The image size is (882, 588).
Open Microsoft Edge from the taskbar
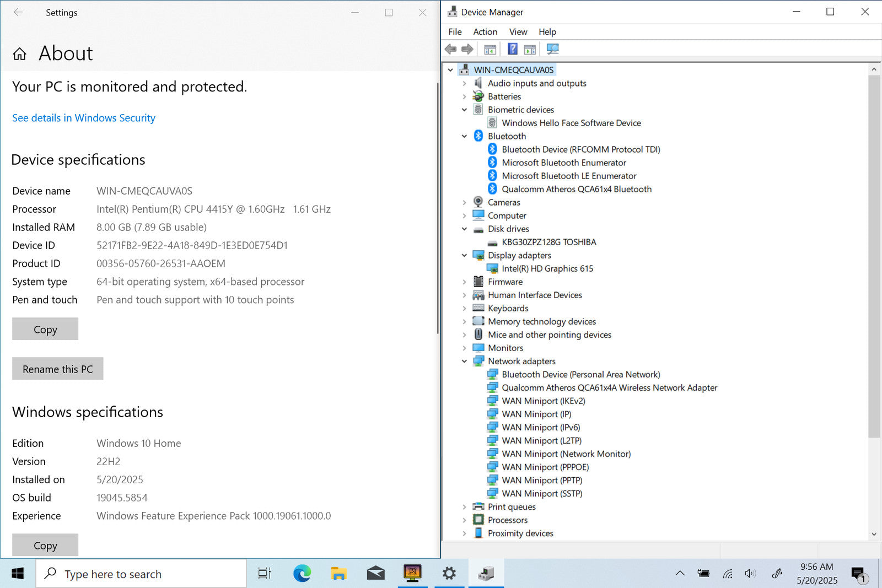[302, 574]
